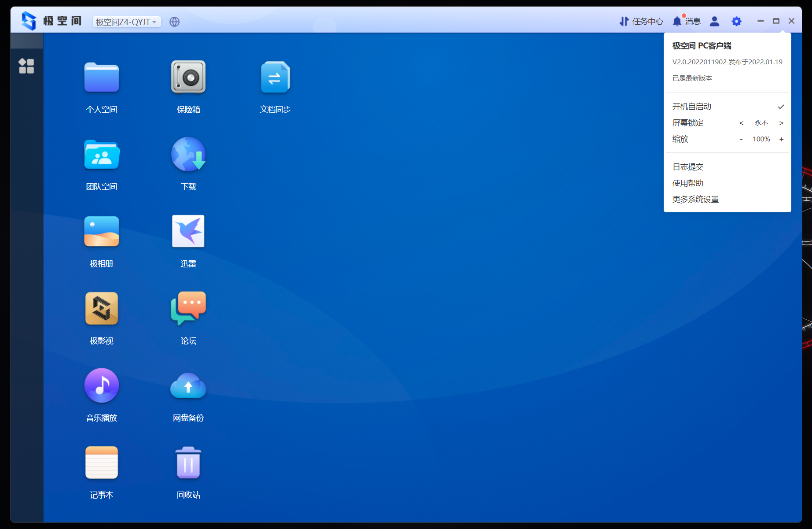Open the 消息 notifications bell
The height and width of the screenshot is (529, 812).
coord(687,21)
